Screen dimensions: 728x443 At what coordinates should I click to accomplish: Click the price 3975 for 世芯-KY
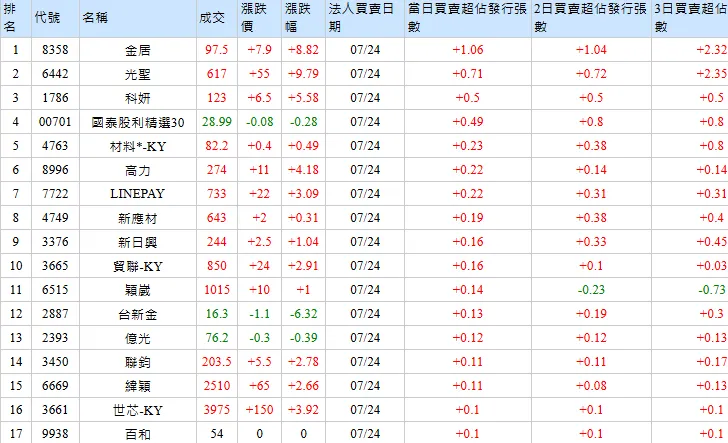(x=217, y=410)
